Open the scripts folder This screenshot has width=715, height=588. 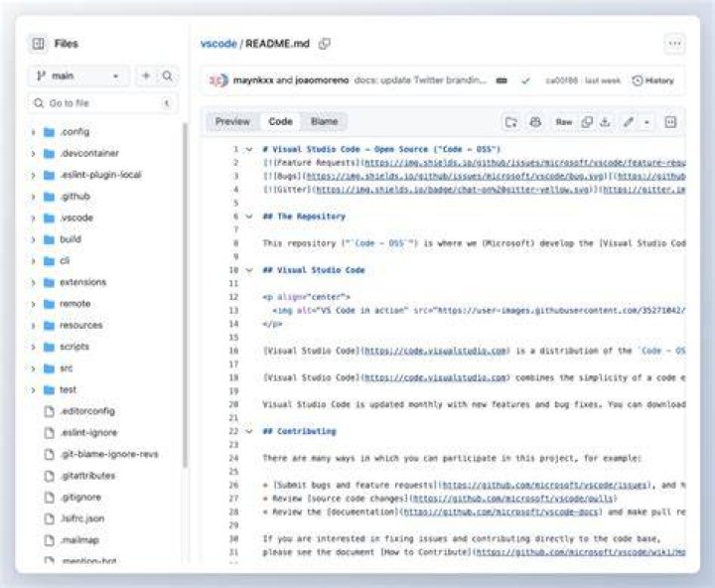[x=74, y=347]
